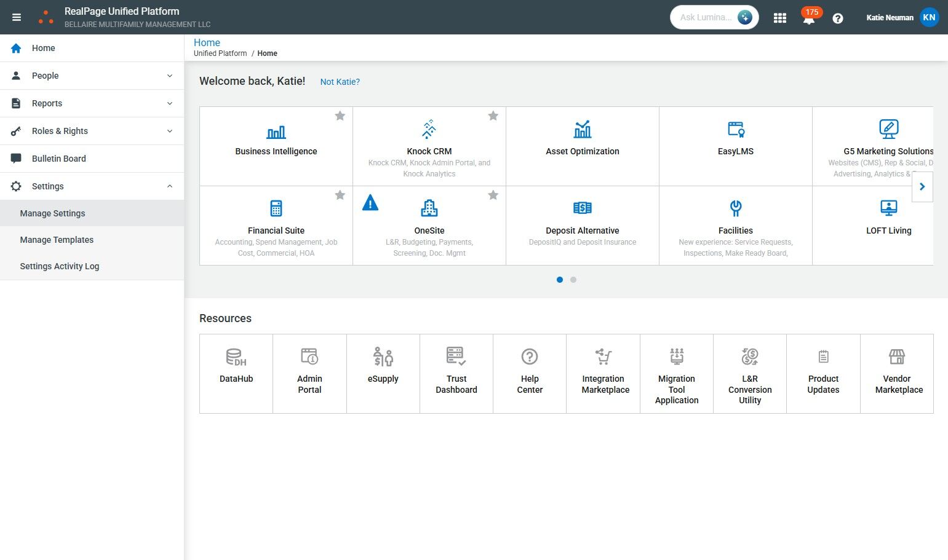Open Asset Optimization chart icon
The width and height of the screenshot is (948, 560).
pos(583,129)
